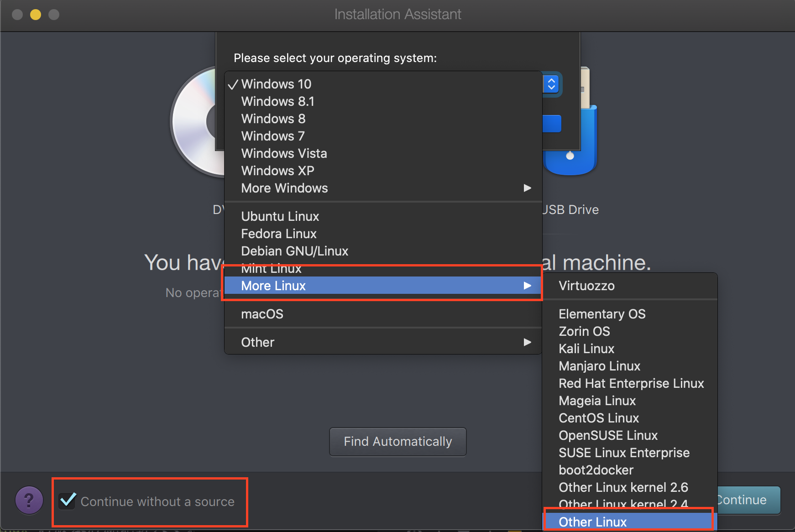Viewport: 795px width, 532px height.
Task: Select Mint Linux entry
Action: (383, 268)
